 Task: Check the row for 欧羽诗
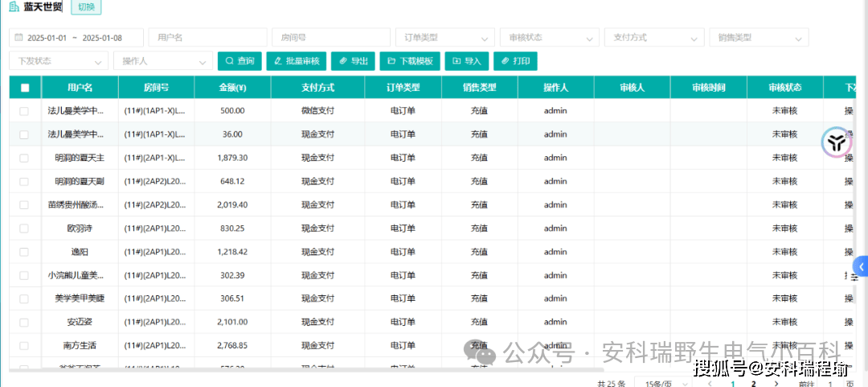[24, 228]
